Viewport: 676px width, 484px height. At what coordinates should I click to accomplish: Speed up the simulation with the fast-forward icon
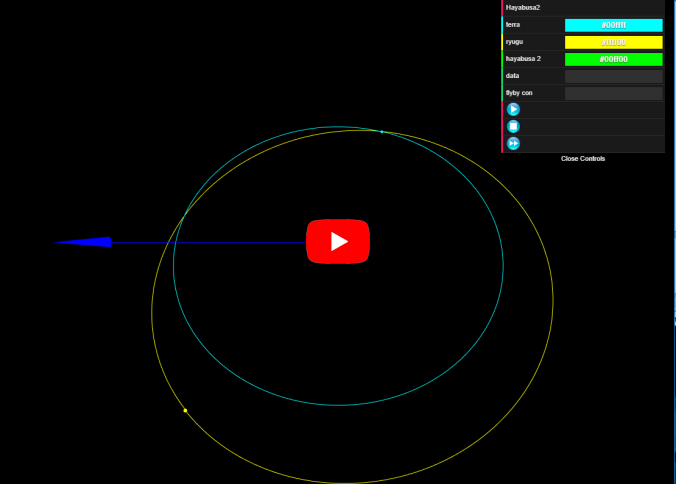click(513, 144)
